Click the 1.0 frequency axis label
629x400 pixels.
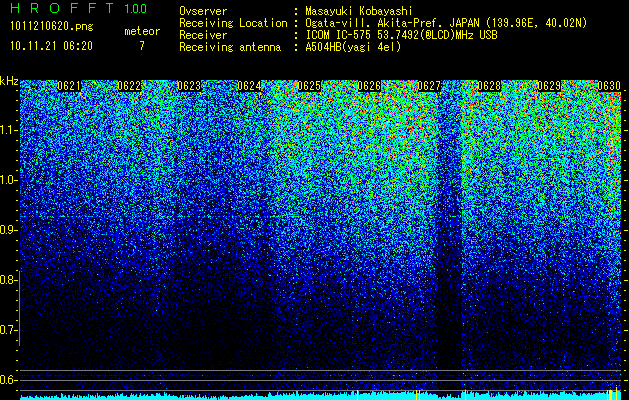(8, 180)
